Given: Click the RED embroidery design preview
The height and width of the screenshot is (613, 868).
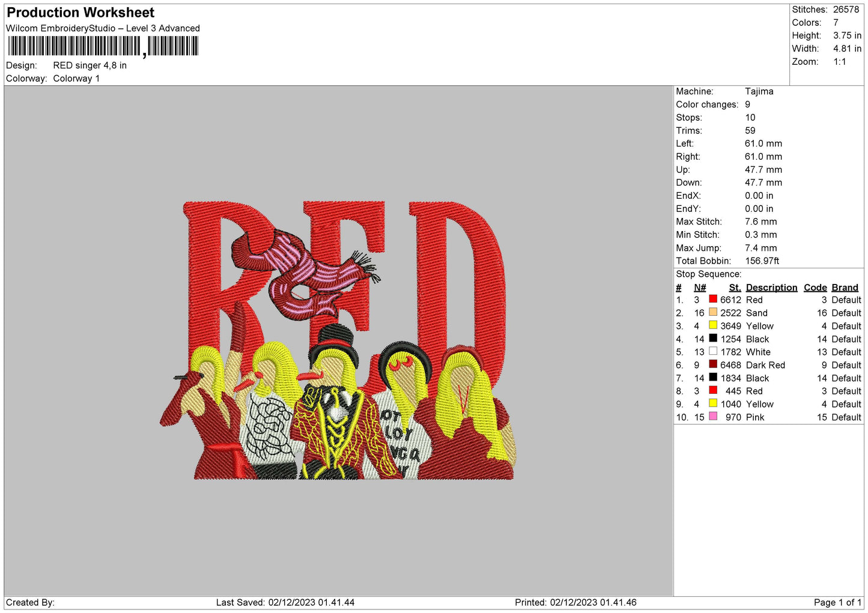Looking at the screenshot, I should pyautogui.click(x=339, y=340).
